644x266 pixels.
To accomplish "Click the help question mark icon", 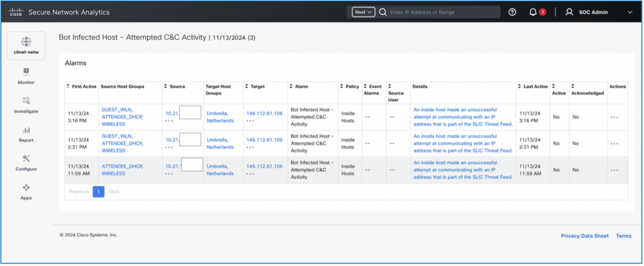I will click(513, 12).
